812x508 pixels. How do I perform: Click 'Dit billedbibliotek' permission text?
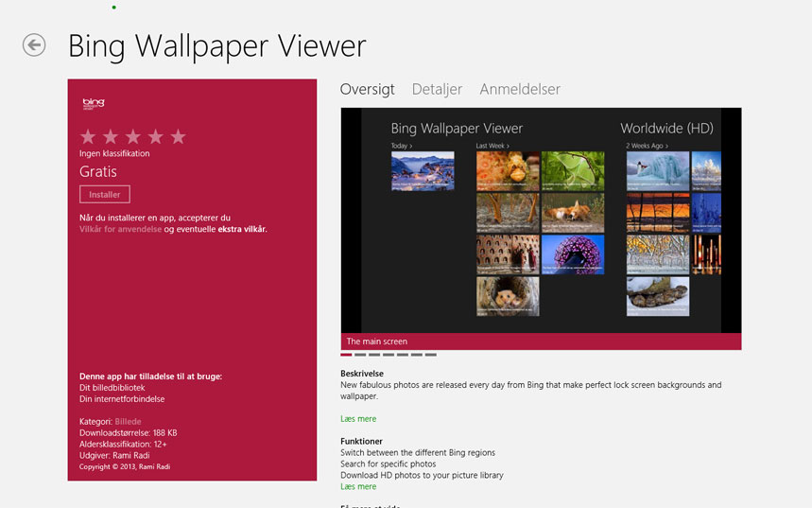(112, 388)
